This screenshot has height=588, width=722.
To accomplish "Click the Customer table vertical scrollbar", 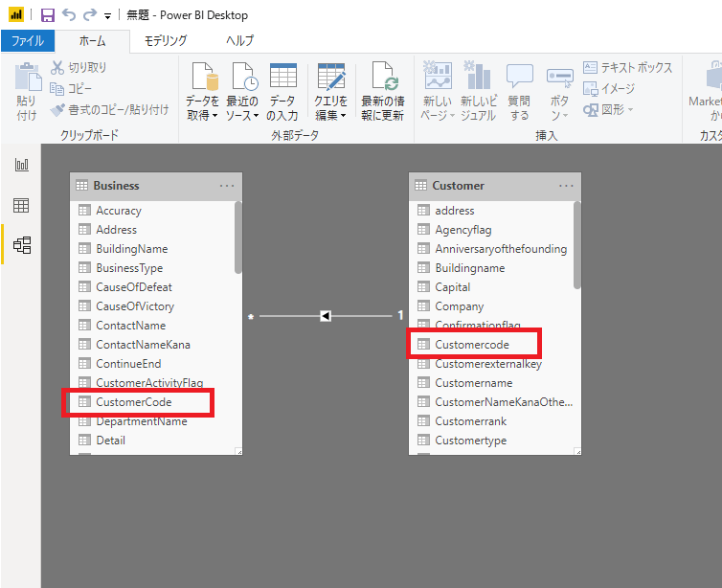I will click(577, 245).
